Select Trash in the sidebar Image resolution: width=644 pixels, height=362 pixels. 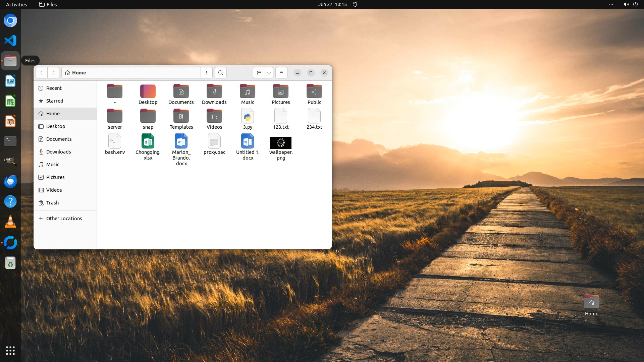tap(52, 203)
